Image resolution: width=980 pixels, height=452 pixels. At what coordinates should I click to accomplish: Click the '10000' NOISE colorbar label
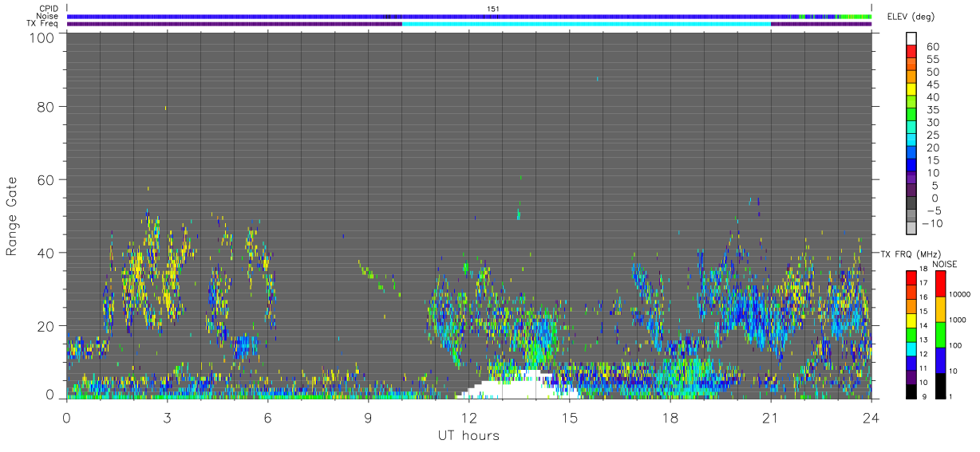tap(959, 294)
